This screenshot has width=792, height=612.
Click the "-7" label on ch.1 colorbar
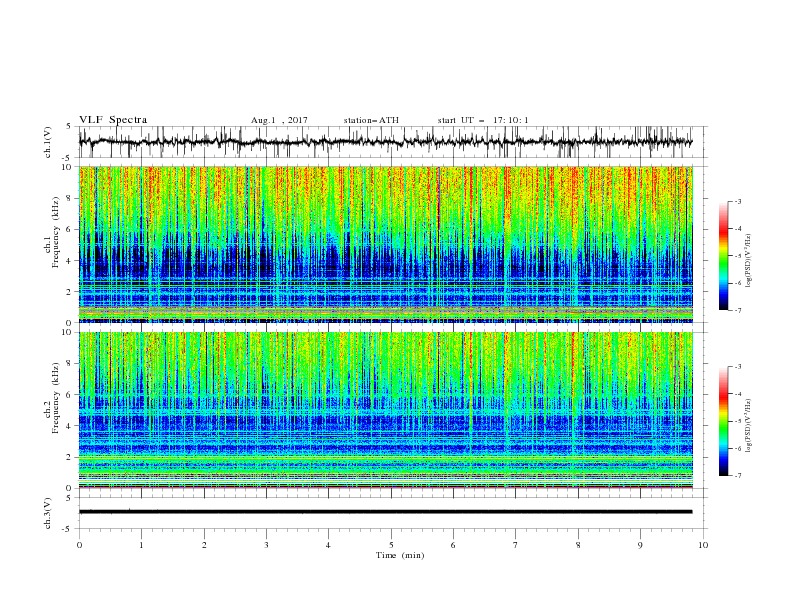click(737, 310)
